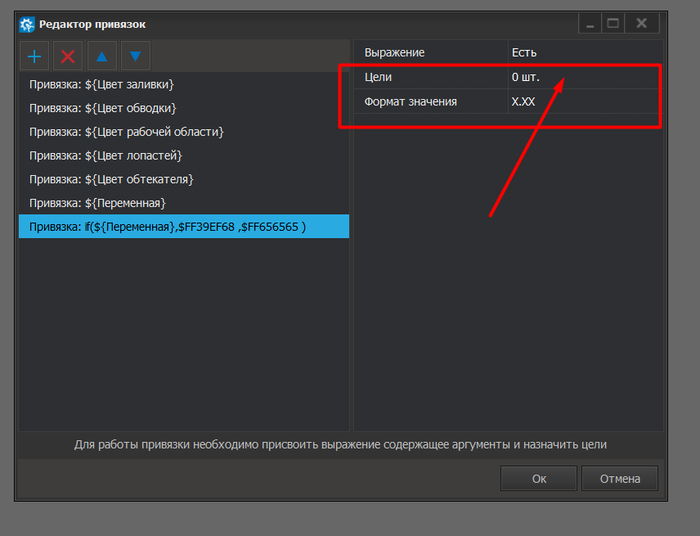
Task: Minimize the Редактор привязок window
Action: click(x=592, y=23)
